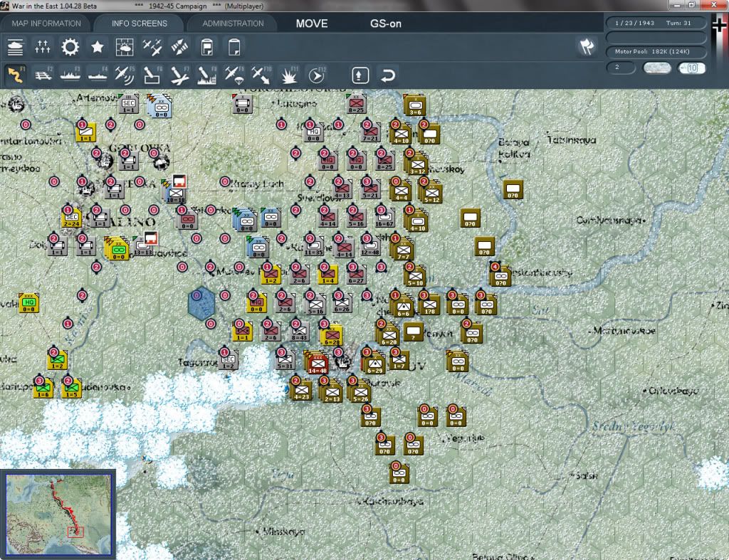The height and width of the screenshot is (560, 729).
Task: Click the snowy weather pill indicator
Action: coord(657,68)
